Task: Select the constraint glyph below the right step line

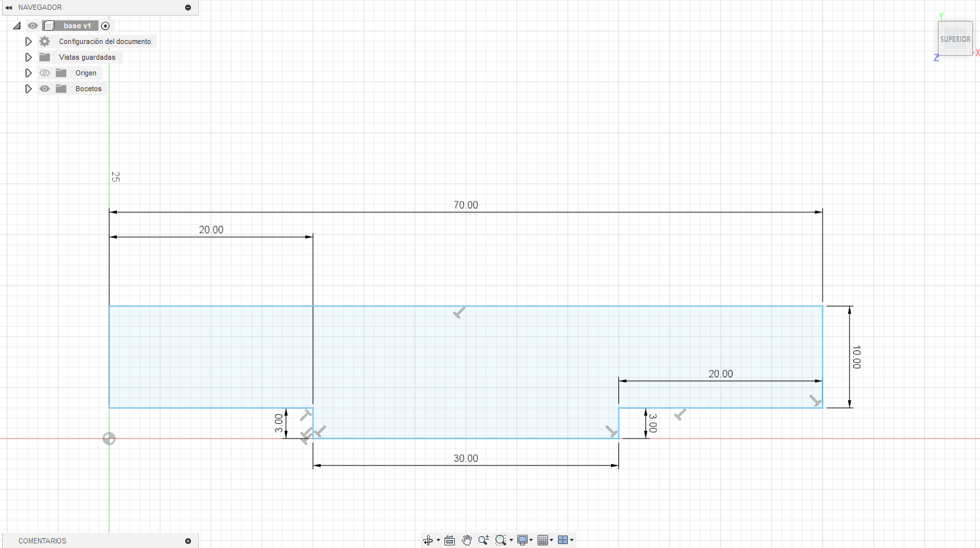Action: coord(680,414)
